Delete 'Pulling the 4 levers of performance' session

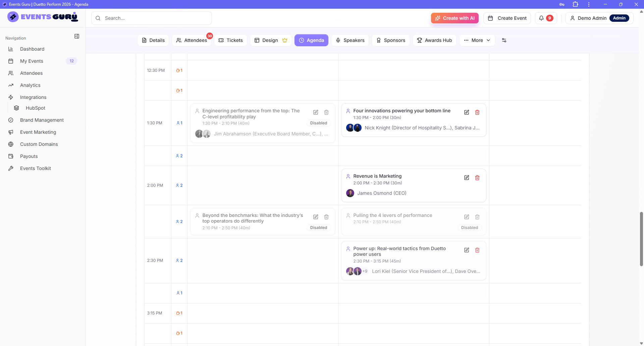pyautogui.click(x=477, y=217)
